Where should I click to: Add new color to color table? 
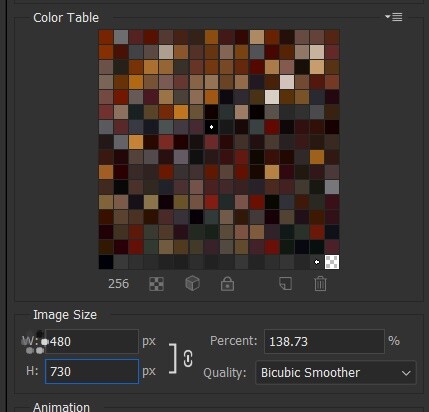tap(285, 284)
